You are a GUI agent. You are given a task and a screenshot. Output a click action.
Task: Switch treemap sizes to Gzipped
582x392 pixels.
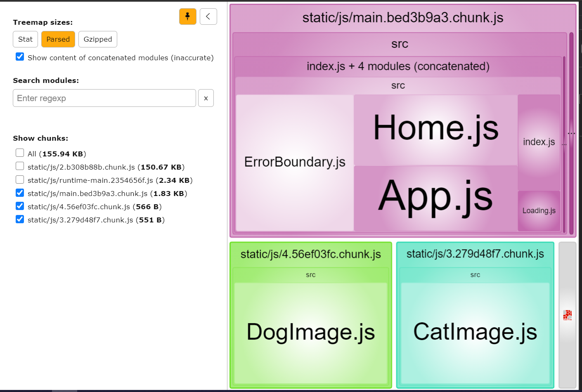[x=97, y=39]
